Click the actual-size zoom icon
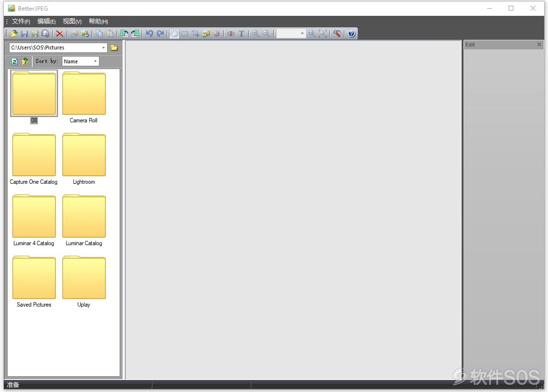The height and width of the screenshot is (392, 548). point(312,34)
